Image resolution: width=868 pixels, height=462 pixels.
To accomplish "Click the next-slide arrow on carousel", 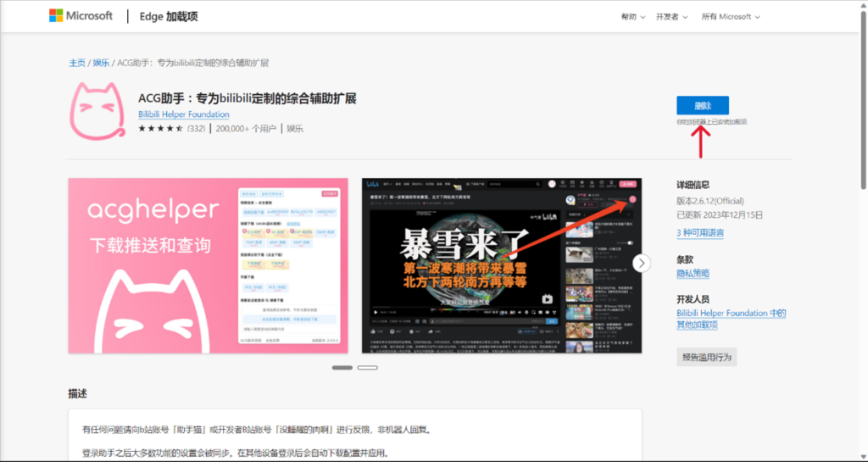I will pyautogui.click(x=642, y=264).
